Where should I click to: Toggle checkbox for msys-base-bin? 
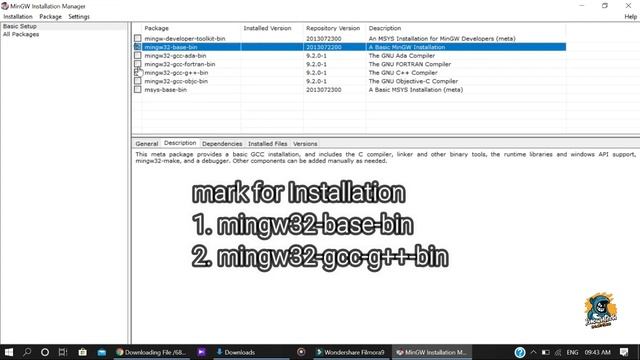pos(138,90)
